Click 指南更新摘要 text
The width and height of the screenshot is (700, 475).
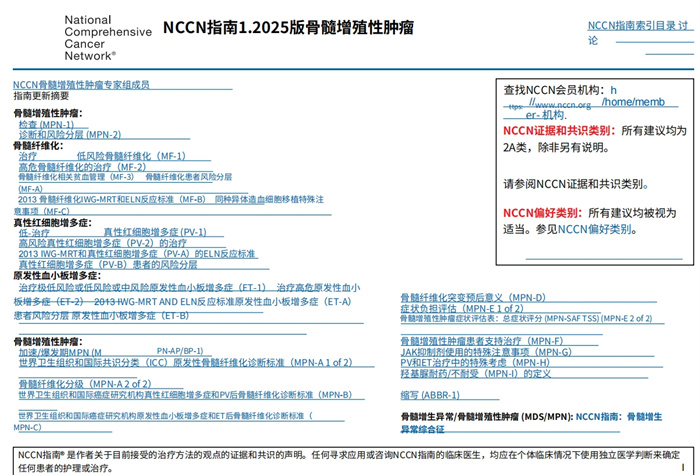click(41, 96)
